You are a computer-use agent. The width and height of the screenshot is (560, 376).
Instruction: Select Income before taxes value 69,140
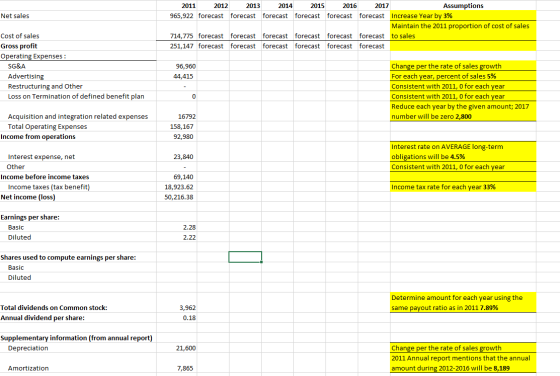point(183,177)
